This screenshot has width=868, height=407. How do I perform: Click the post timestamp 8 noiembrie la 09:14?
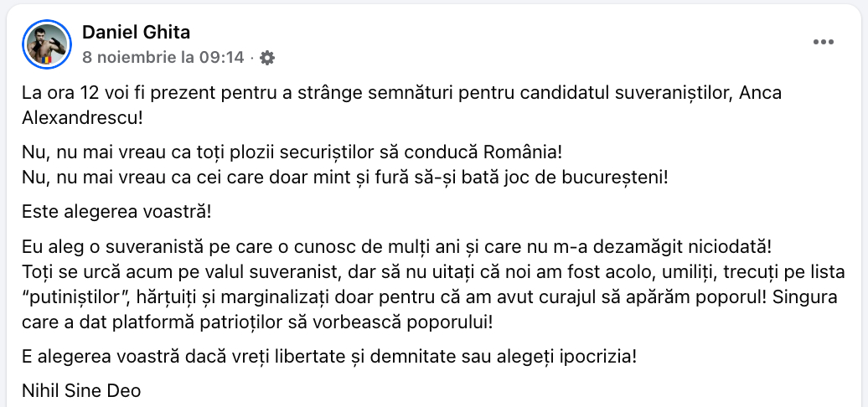pos(163,58)
